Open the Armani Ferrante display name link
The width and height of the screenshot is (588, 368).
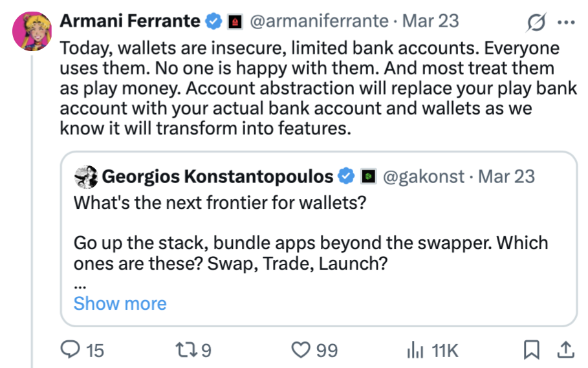pos(129,21)
